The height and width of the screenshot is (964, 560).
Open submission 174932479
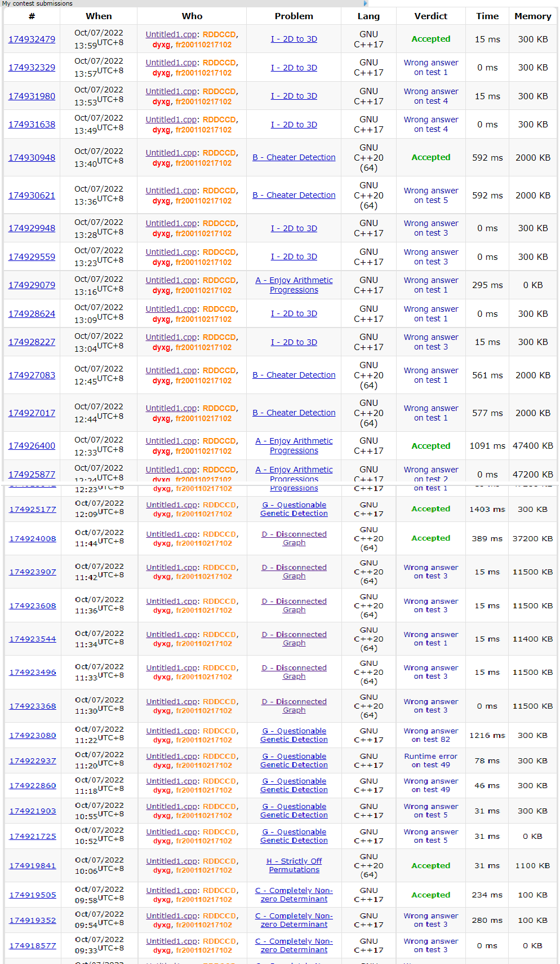(x=32, y=39)
